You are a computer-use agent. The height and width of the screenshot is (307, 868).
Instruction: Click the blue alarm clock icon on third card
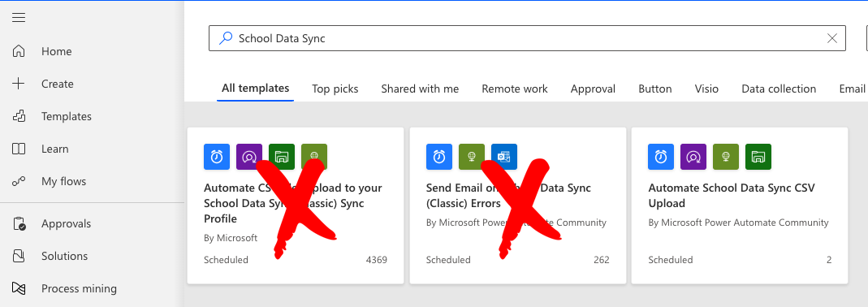(661, 157)
